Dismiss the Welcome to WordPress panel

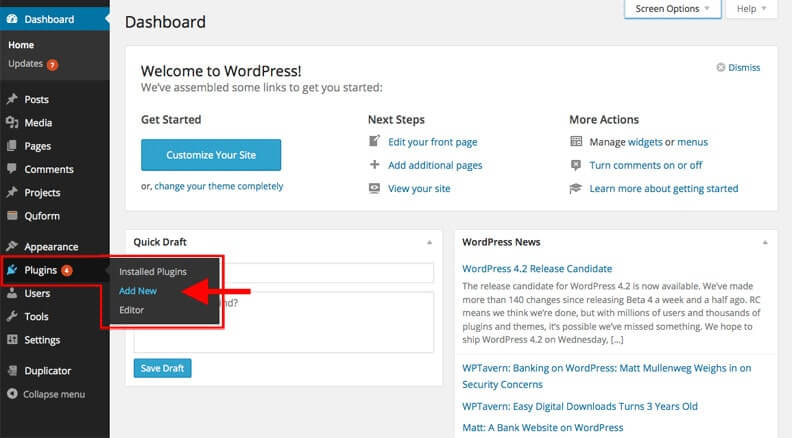(x=738, y=68)
